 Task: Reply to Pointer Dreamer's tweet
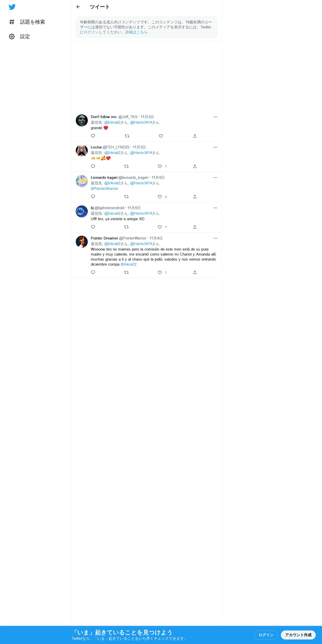[93, 272]
